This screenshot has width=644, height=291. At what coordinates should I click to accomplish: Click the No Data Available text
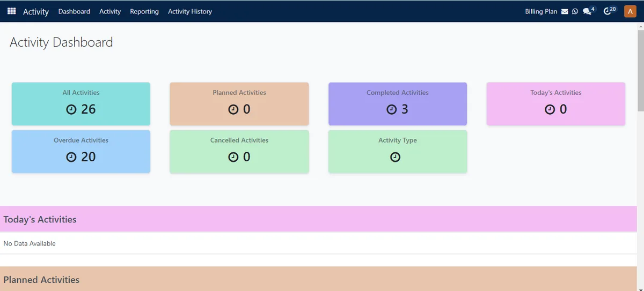coord(30,243)
